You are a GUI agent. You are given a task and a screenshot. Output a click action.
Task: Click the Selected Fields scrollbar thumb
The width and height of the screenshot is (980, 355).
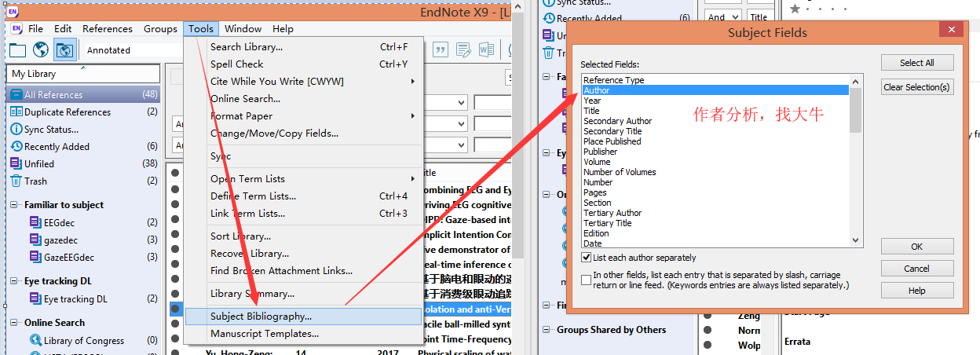pos(856,109)
